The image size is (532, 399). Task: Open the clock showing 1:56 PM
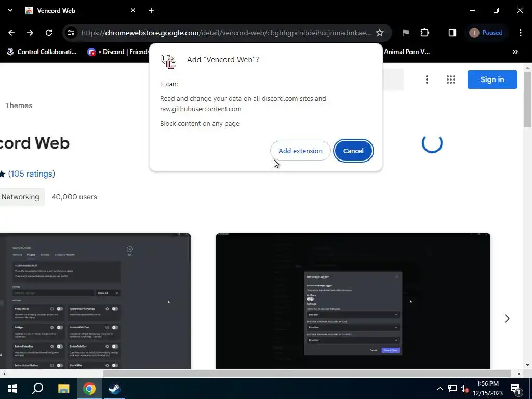[488, 389]
